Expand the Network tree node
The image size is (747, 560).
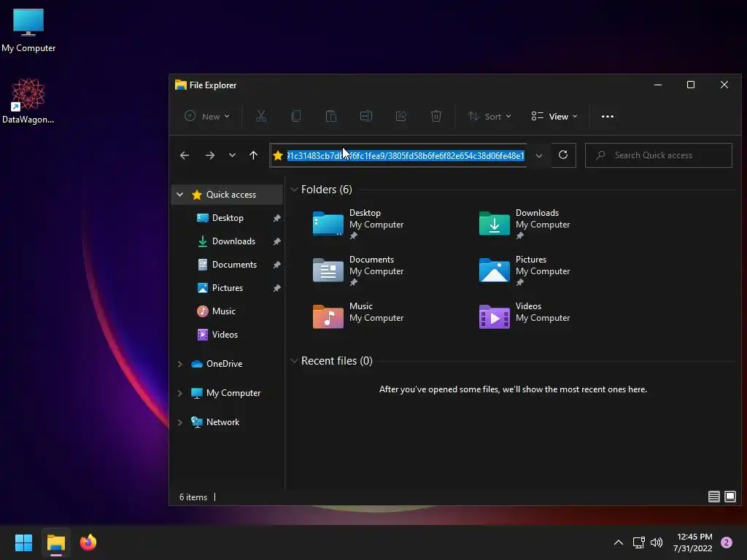pyautogui.click(x=179, y=422)
